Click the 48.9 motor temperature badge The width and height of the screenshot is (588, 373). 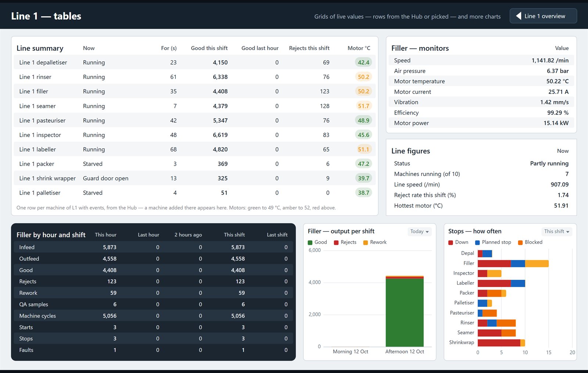pyautogui.click(x=363, y=120)
